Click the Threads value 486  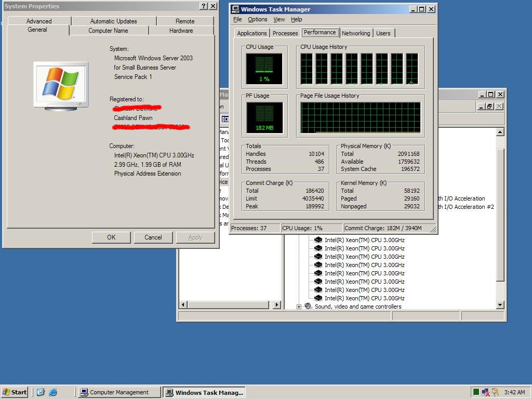(320, 162)
